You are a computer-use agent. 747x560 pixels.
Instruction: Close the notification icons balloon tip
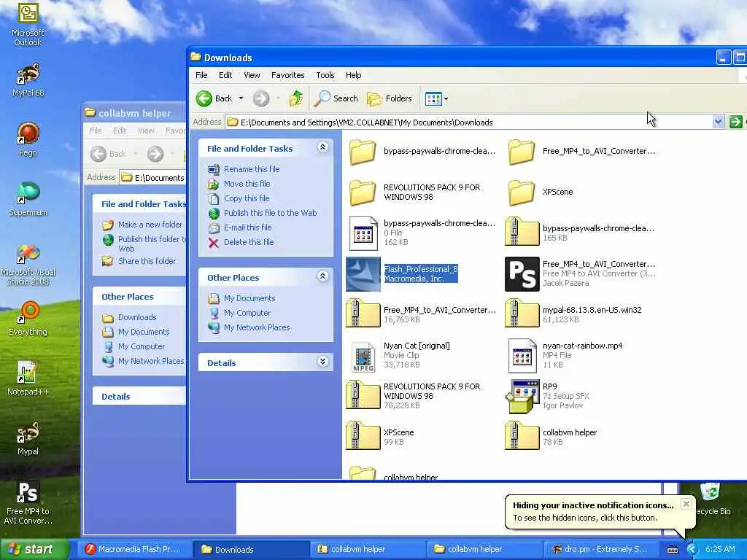click(686, 504)
